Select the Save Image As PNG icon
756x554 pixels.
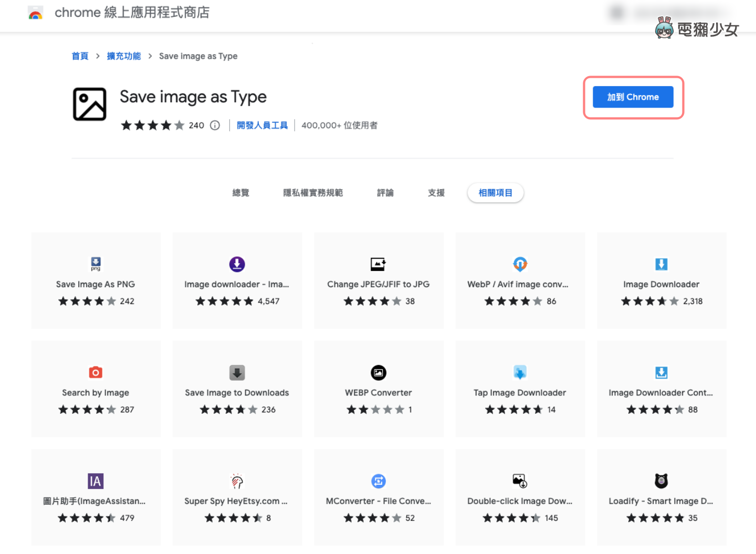click(x=96, y=264)
